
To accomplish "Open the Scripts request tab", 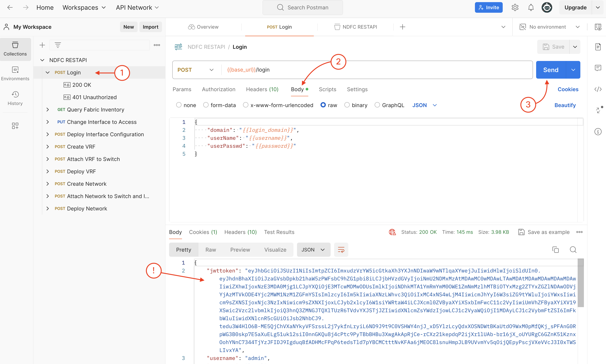I will [x=327, y=89].
